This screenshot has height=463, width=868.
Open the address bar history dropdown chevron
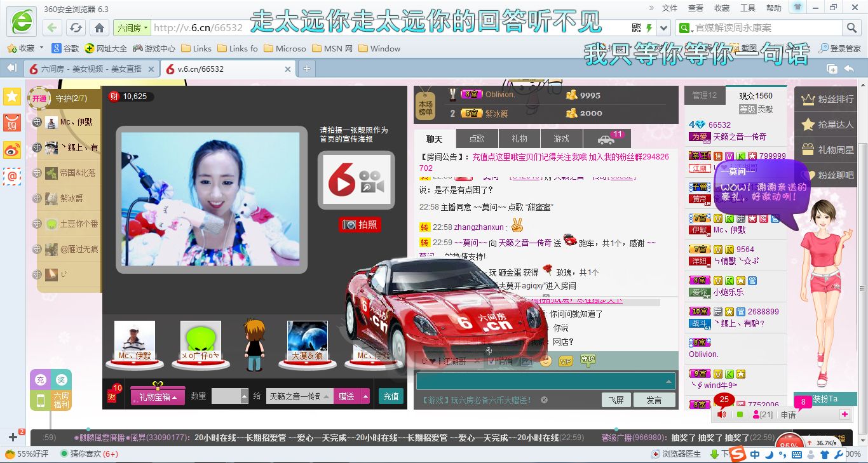point(664,28)
